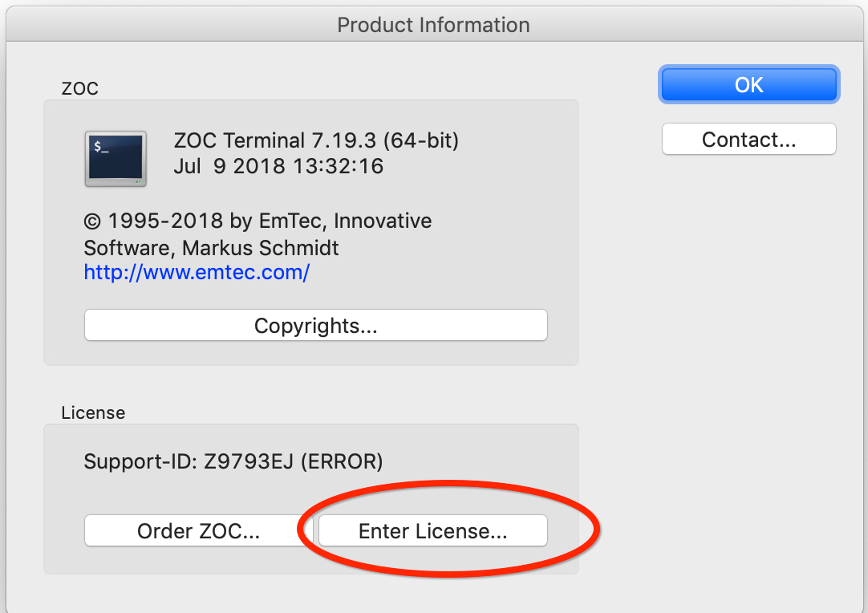This screenshot has width=868, height=613.
Task: Click the $_ prompt inside the terminal icon
Action: 101,147
